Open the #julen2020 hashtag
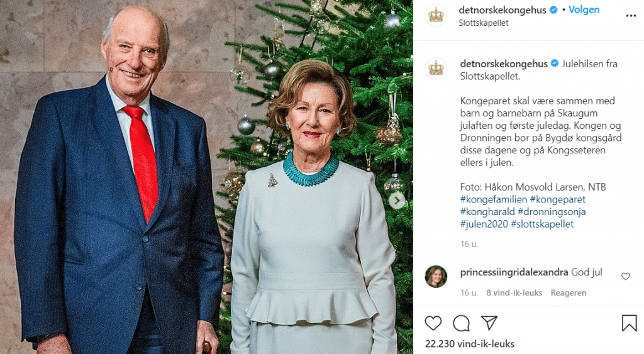This screenshot has height=354, width=644. 484,224
